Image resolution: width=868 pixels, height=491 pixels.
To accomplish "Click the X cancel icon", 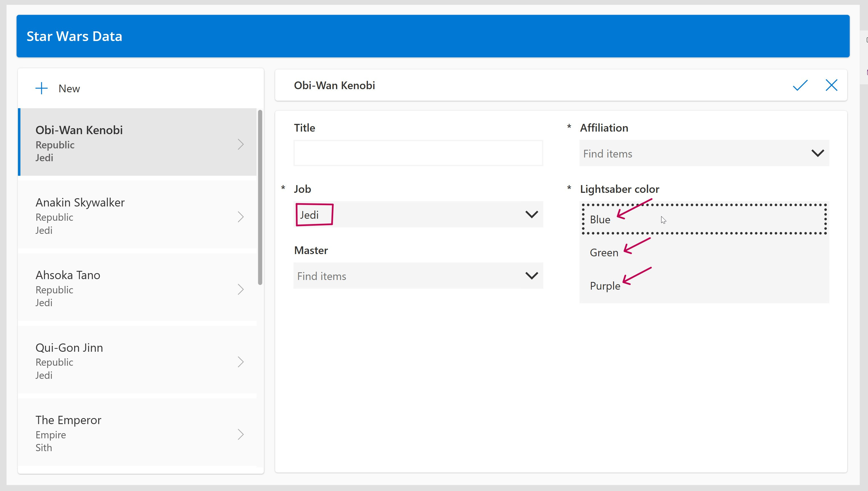I will pyautogui.click(x=831, y=85).
